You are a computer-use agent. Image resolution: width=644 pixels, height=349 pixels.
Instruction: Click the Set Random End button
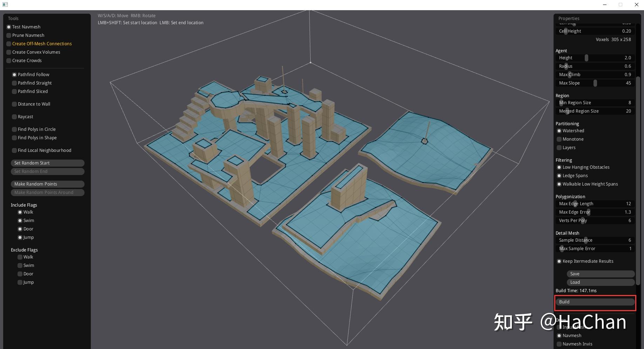tap(48, 172)
